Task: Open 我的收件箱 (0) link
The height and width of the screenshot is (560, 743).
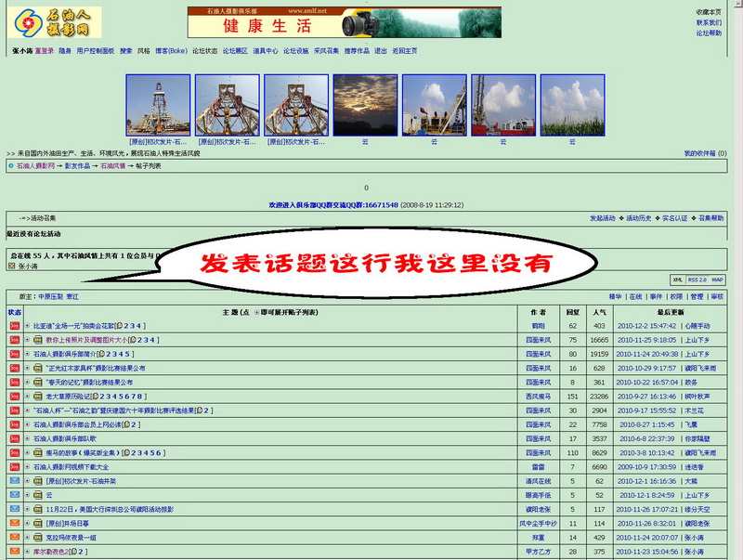Action: point(705,153)
